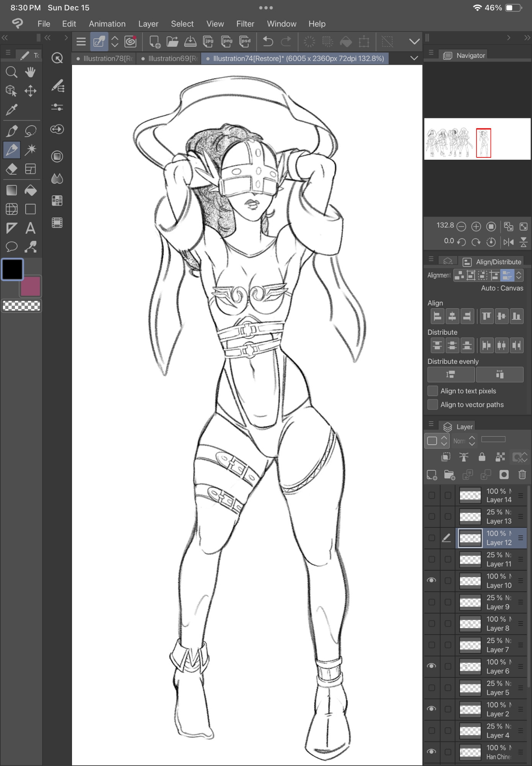532x766 pixels.
Task: Flip the canvas horizontally in Navigator
Action: 508,242
